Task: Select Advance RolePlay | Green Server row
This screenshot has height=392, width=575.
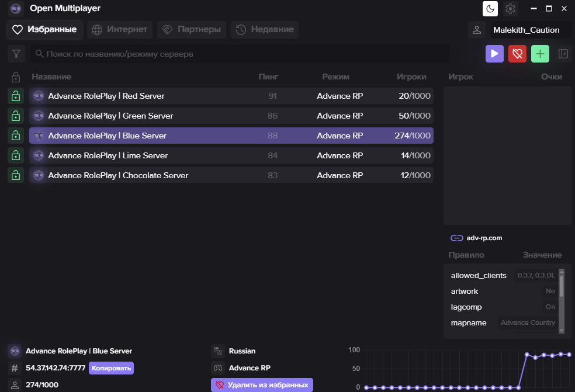Action: coord(231,116)
